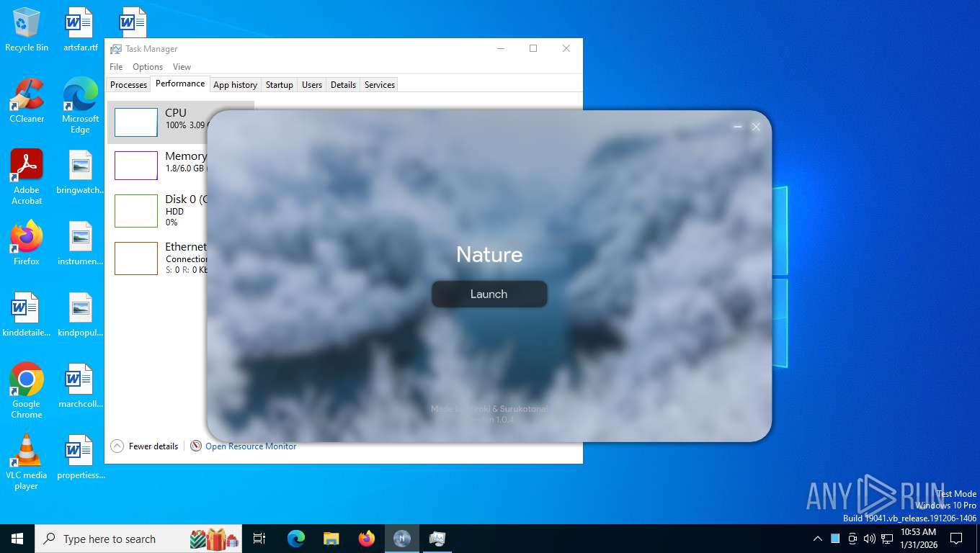Open the Options menu in Task Manager
The width and height of the screenshot is (980, 553).
point(148,66)
